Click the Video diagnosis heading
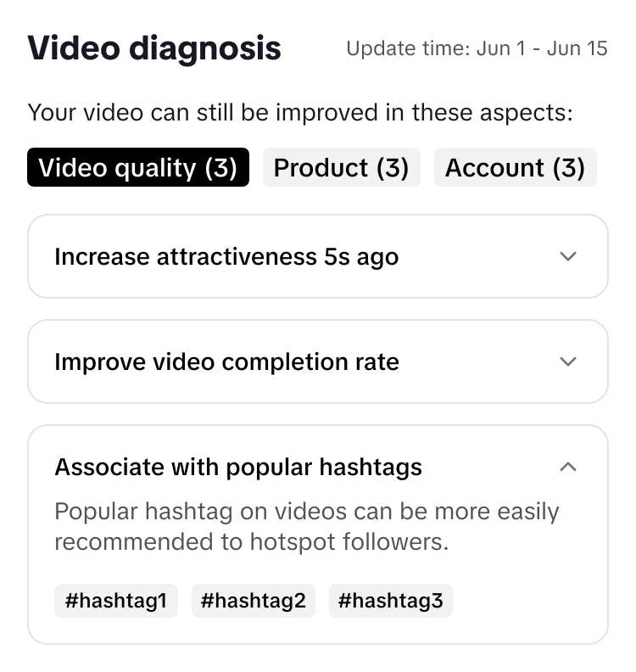Image resolution: width=636 pixels, height=672 pixels. [x=154, y=48]
